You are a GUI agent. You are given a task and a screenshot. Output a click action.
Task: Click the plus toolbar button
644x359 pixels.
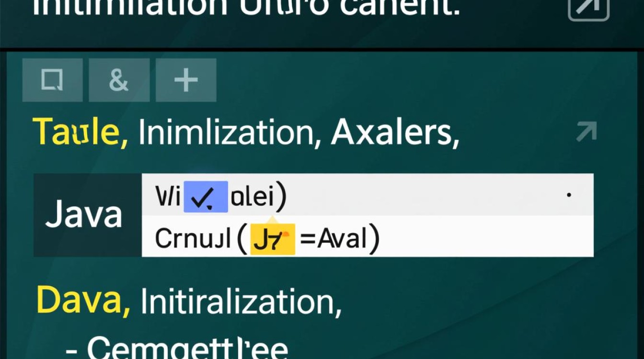pos(186,80)
